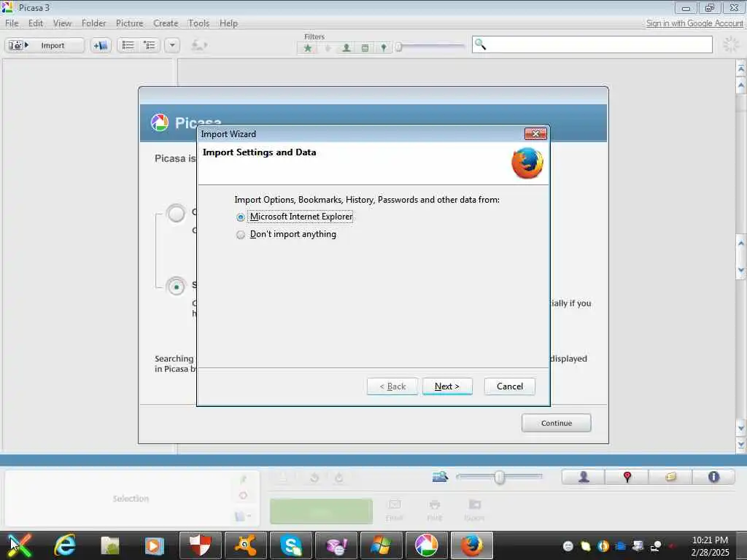Filter photos with geotags
This screenshot has height=560, width=747.
pyautogui.click(x=384, y=48)
